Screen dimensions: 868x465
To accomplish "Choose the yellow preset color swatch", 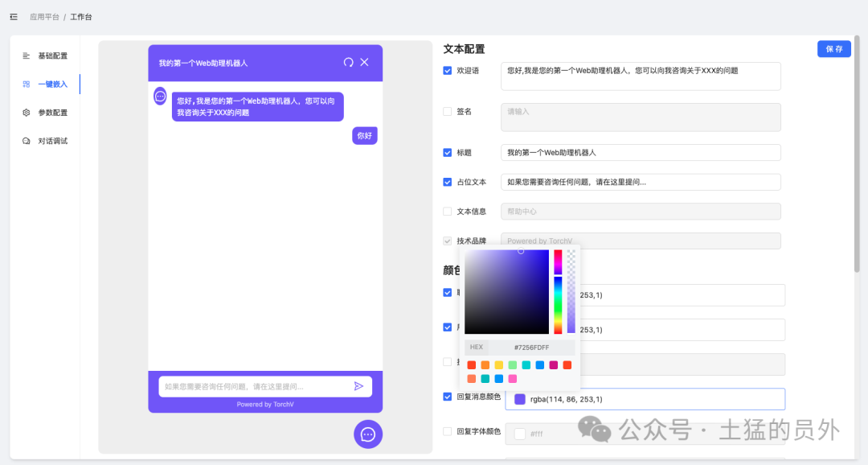I will click(x=499, y=365).
